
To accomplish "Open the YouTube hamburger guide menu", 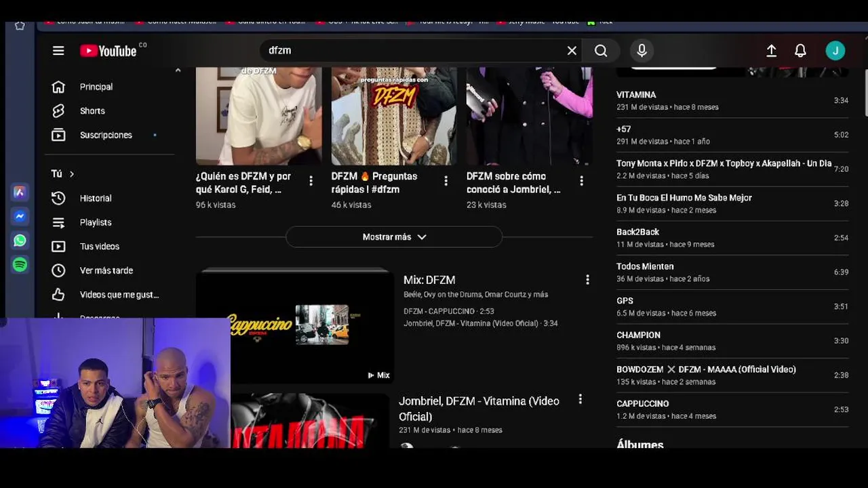I will tap(58, 51).
